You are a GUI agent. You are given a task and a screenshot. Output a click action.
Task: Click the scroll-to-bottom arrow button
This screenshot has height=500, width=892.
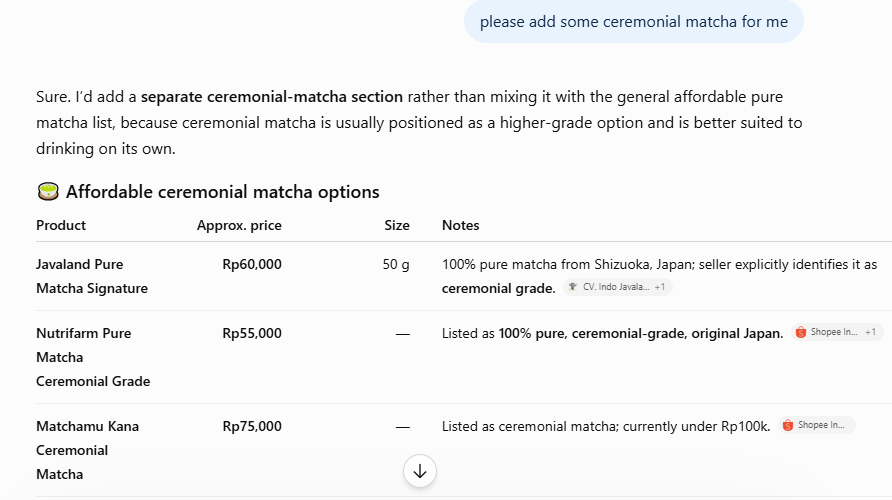point(420,471)
